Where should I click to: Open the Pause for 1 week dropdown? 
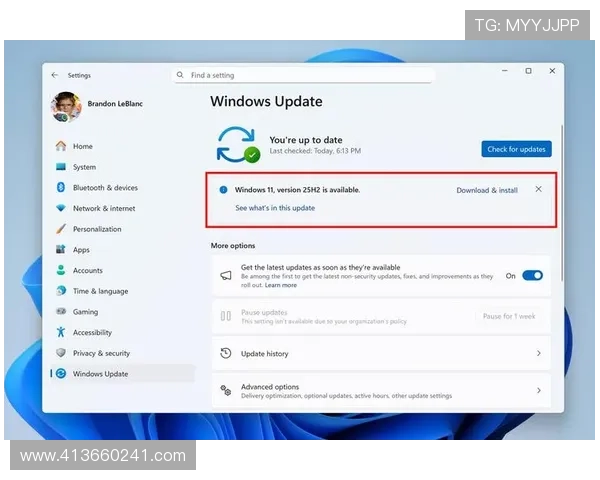point(509,316)
